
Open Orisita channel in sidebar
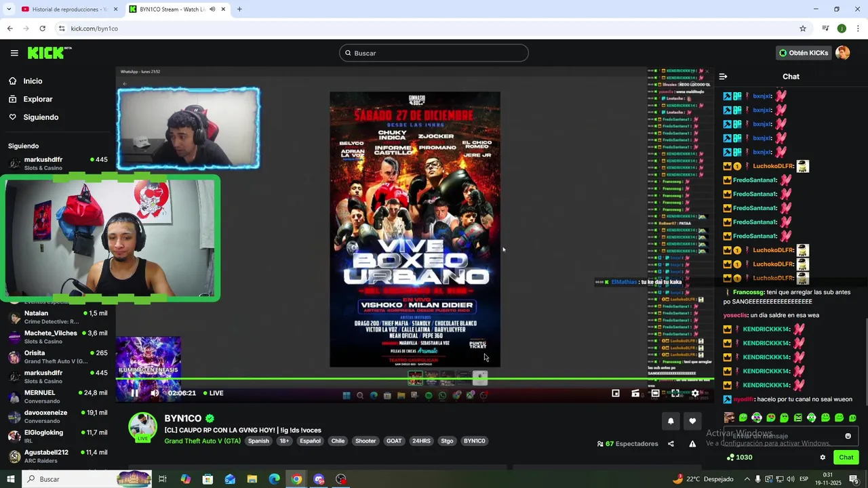(x=58, y=357)
